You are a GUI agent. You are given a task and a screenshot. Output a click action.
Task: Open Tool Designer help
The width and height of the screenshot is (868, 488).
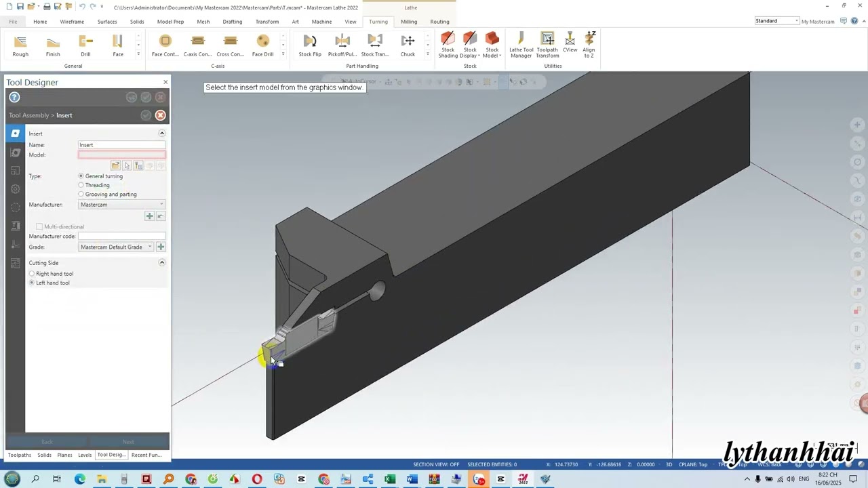click(14, 98)
